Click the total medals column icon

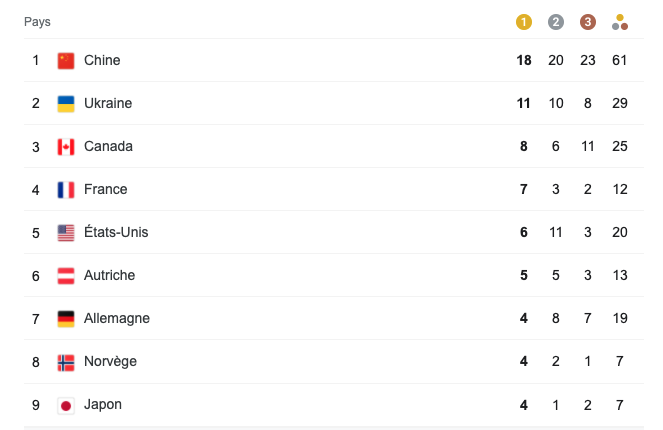pyautogui.click(x=620, y=22)
